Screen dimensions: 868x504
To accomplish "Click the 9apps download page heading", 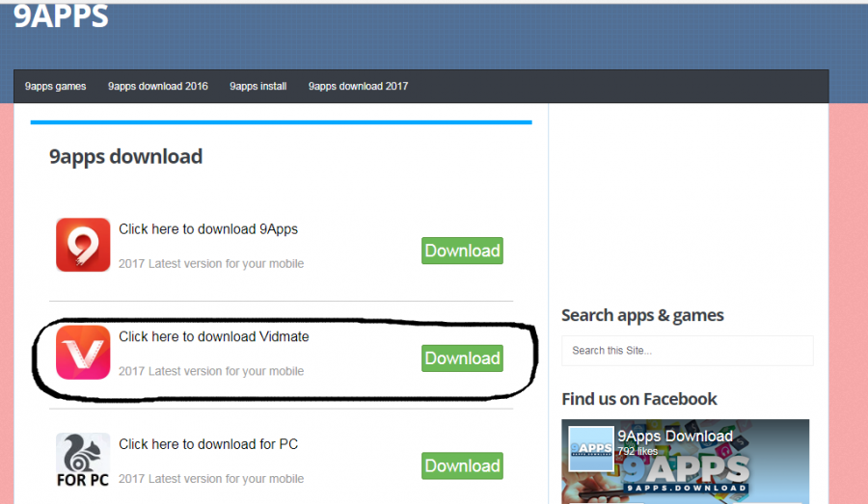I will pos(125,156).
